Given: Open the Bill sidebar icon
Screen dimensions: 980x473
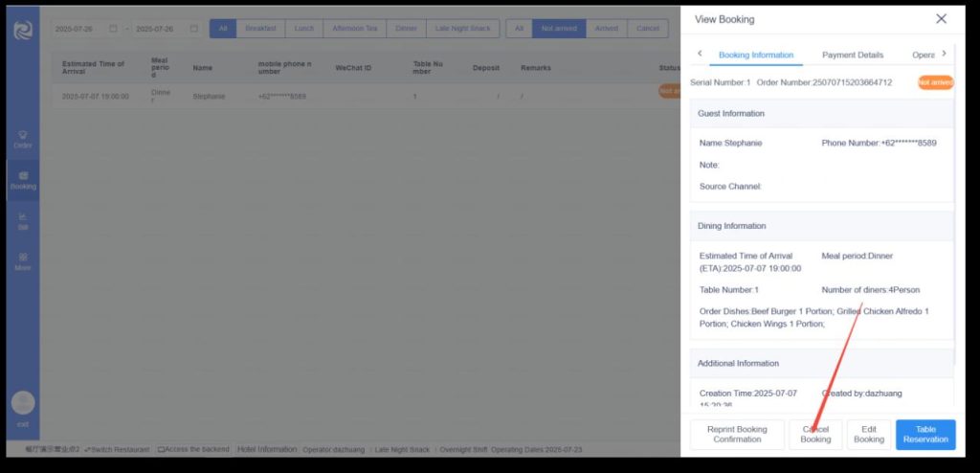Looking at the screenshot, I should pyautogui.click(x=23, y=221).
